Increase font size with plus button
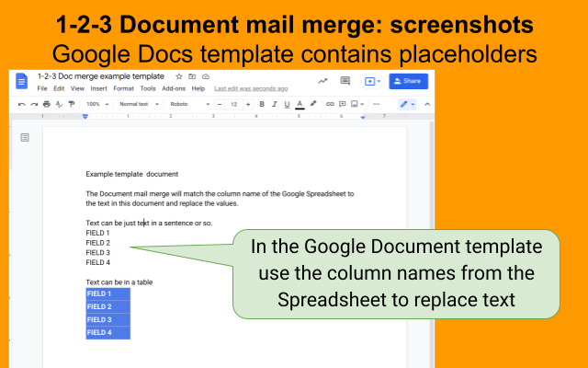The image size is (588, 368). (248, 104)
